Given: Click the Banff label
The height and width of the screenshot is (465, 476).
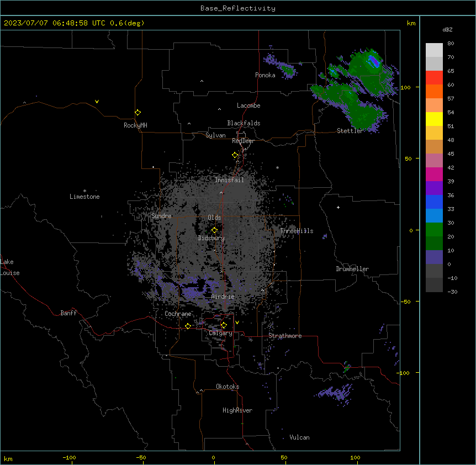Looking at the screenshot, I should click(x=68, y=313).
